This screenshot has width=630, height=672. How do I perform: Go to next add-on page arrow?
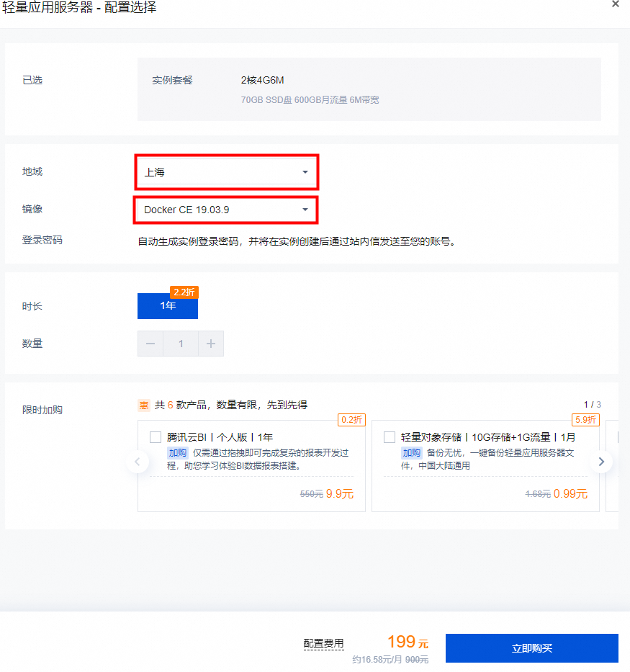601,462
